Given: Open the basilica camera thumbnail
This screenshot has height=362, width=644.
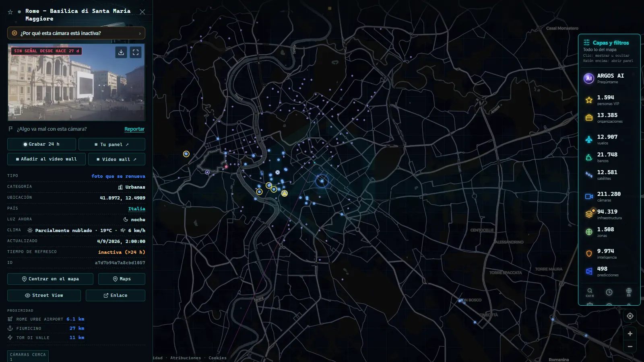Looking at the screenshot, I should pos(76,82).
